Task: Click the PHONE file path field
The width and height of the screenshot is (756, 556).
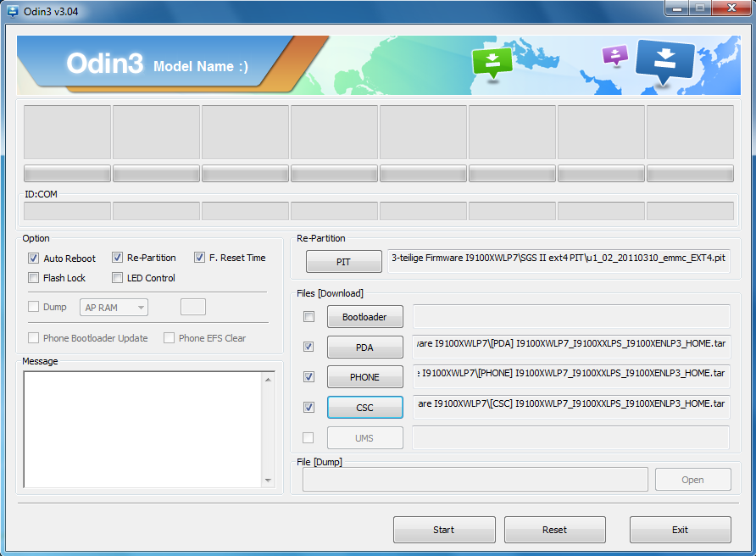Action: point(571,376)
